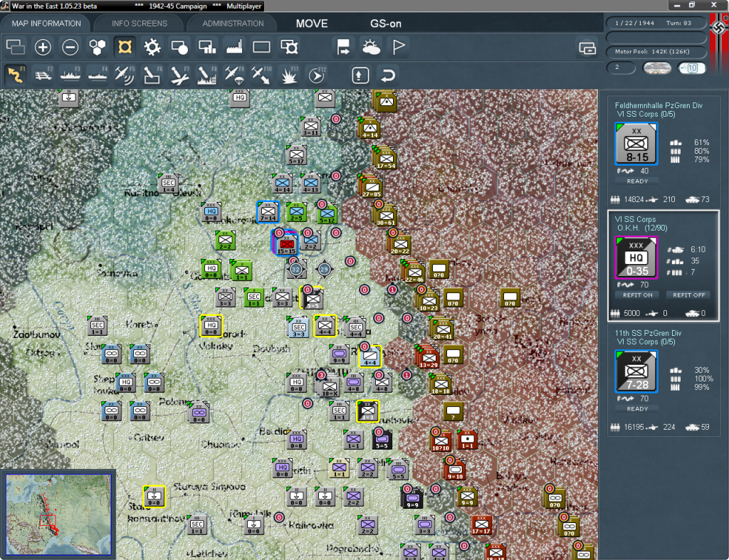The height and width of the screenshot is (560, 729).
Task: Select the F11 explosion mode icon
Action: (289, 75)
